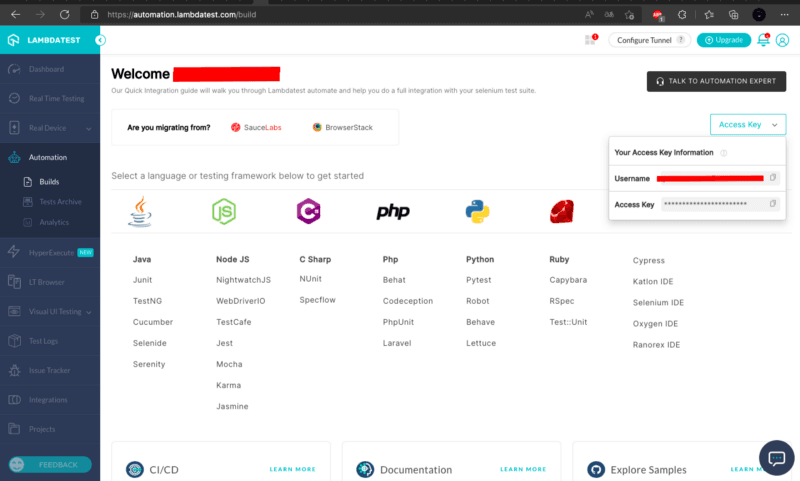
Task: Expand the Access Key dropdown
Action: pos(747,125)
